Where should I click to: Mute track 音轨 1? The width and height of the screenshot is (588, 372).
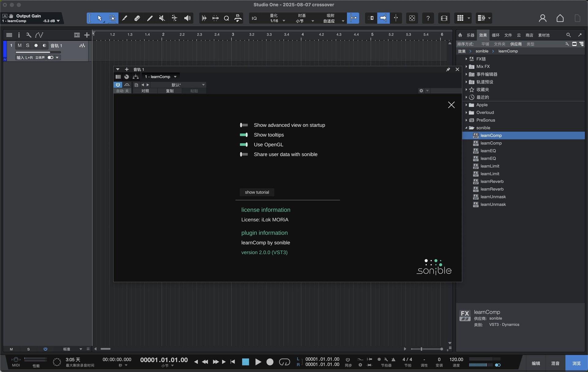pyautogui.click(x=20, y=45)
